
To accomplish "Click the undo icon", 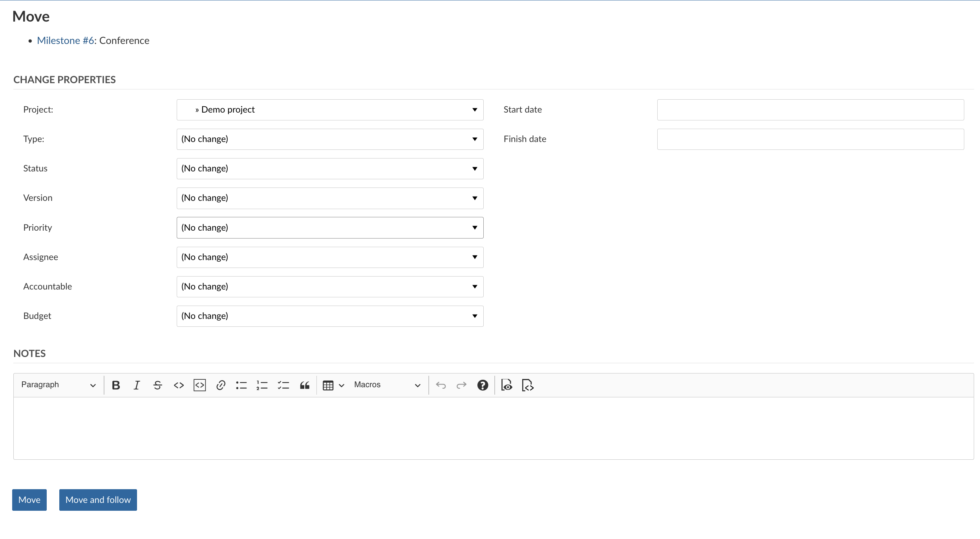I will [440, 384].
